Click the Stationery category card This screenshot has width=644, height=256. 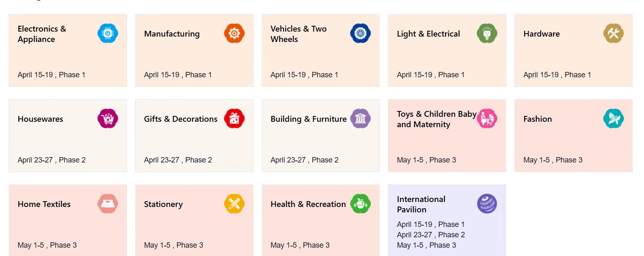tap(194, 224)
